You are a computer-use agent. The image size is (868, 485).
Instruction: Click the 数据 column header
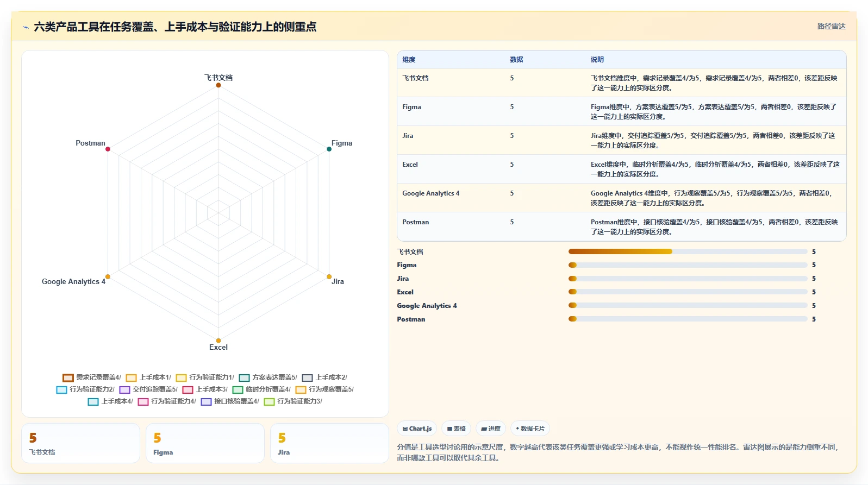click(516, 60)
